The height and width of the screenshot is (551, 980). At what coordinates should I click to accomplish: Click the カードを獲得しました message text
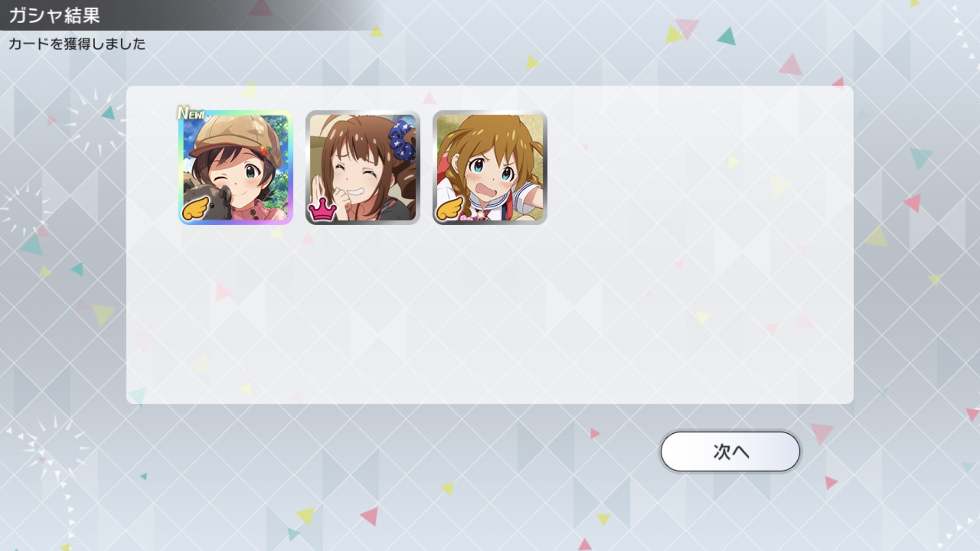[x=77, y=44]
